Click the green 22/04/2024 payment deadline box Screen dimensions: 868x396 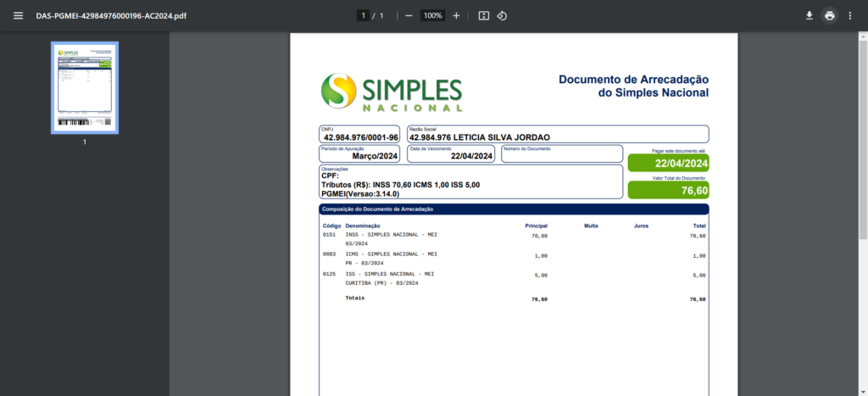tap(668, 164)
